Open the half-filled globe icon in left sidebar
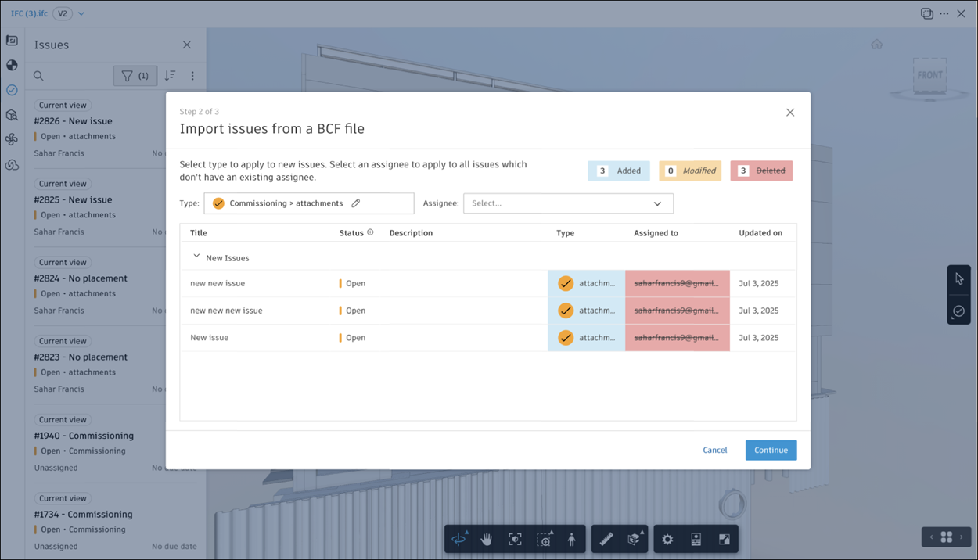The image size is (978, 560). coord(12,66)
